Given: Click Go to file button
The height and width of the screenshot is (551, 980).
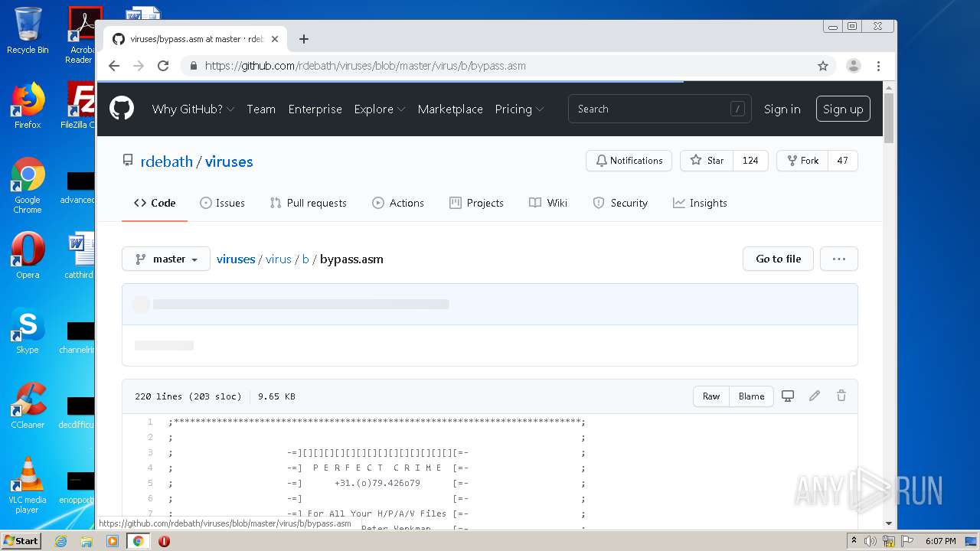Looking at the screenshot, I should pos(778,259).
